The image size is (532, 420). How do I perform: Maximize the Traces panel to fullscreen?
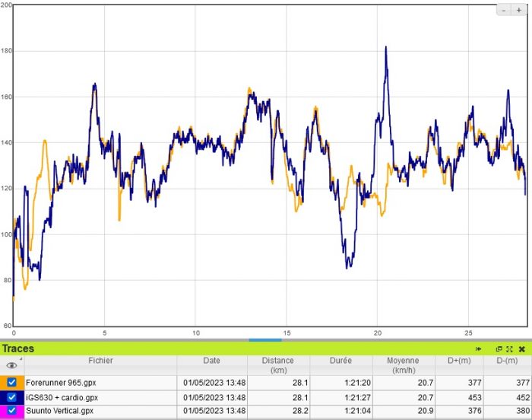pos(510,348)
